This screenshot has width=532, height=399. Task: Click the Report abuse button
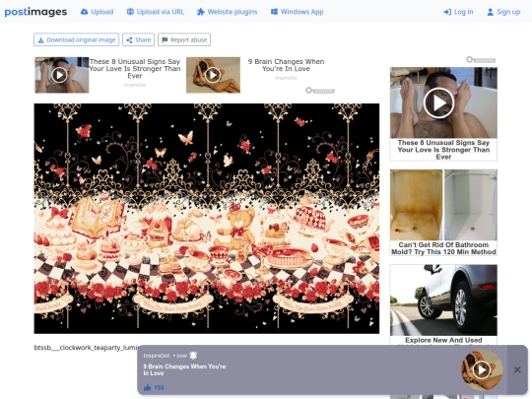tap(184, 39)
